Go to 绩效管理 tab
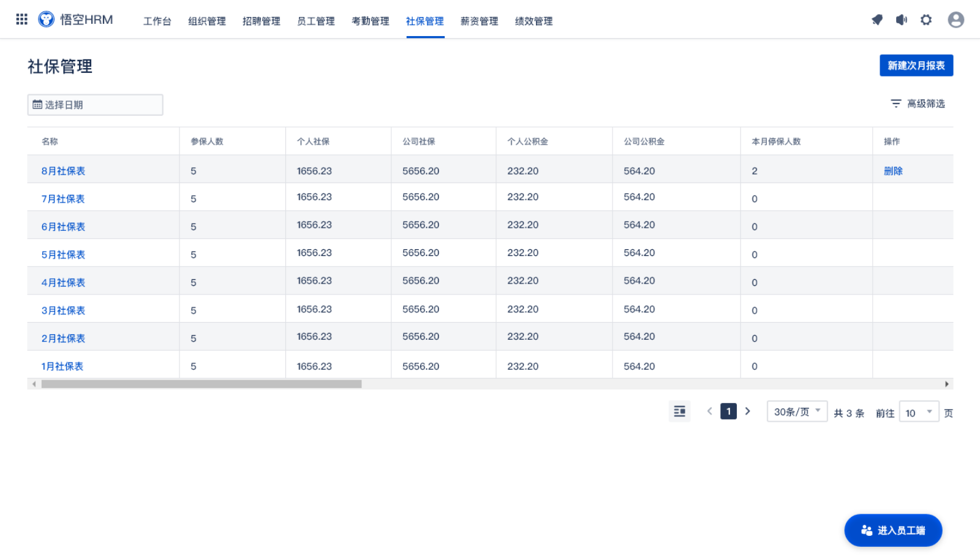980x556 pixels. tap(534, 21)
